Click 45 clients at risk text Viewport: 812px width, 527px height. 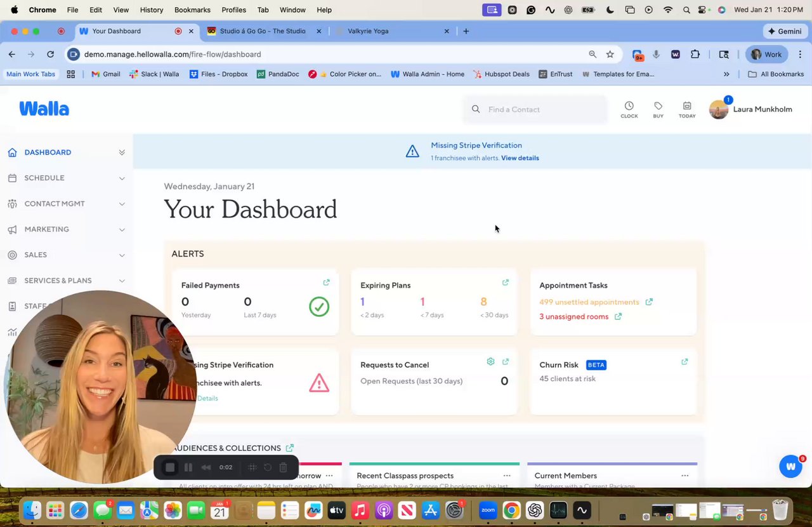coord(567,379)
